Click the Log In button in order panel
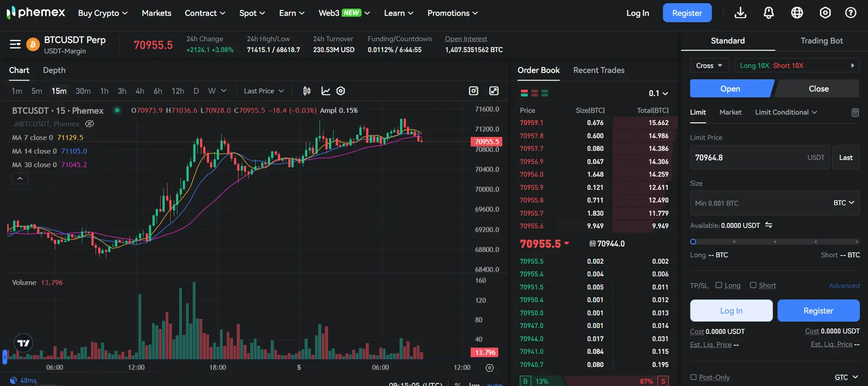Screen dimensions: 868x386 pos(731,311)
